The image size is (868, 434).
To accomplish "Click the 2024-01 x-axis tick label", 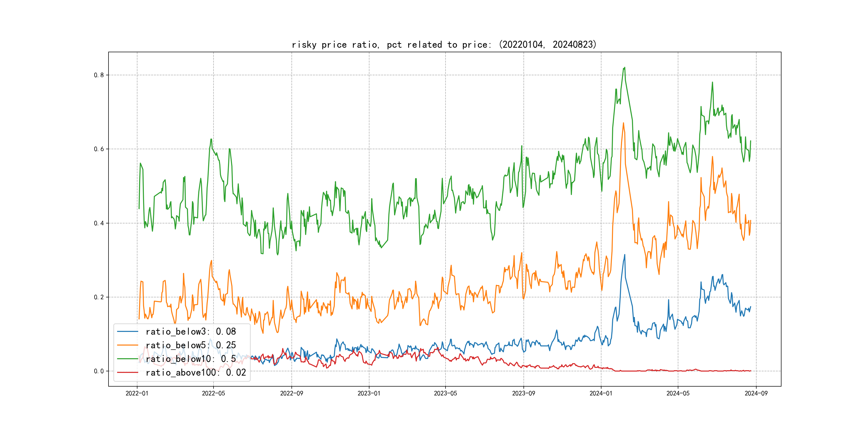I will click(601, 393).
